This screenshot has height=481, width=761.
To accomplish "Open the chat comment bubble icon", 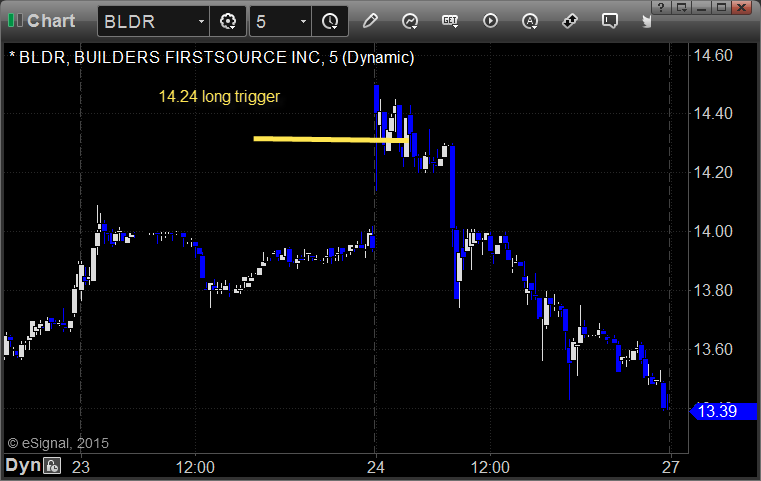I will [610, 21].
